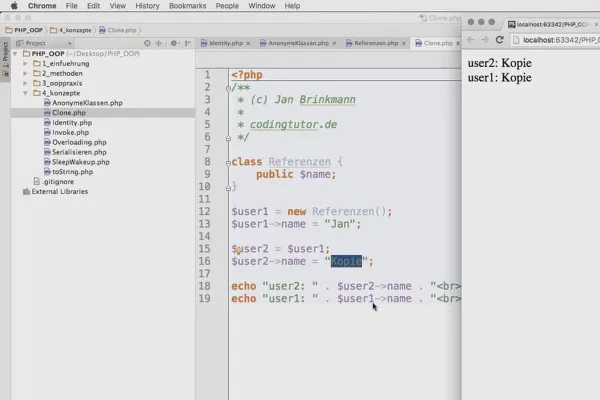Collapse the 4_konzepte folder
Screen dimensions: 600x400
[x=25, y=93]
